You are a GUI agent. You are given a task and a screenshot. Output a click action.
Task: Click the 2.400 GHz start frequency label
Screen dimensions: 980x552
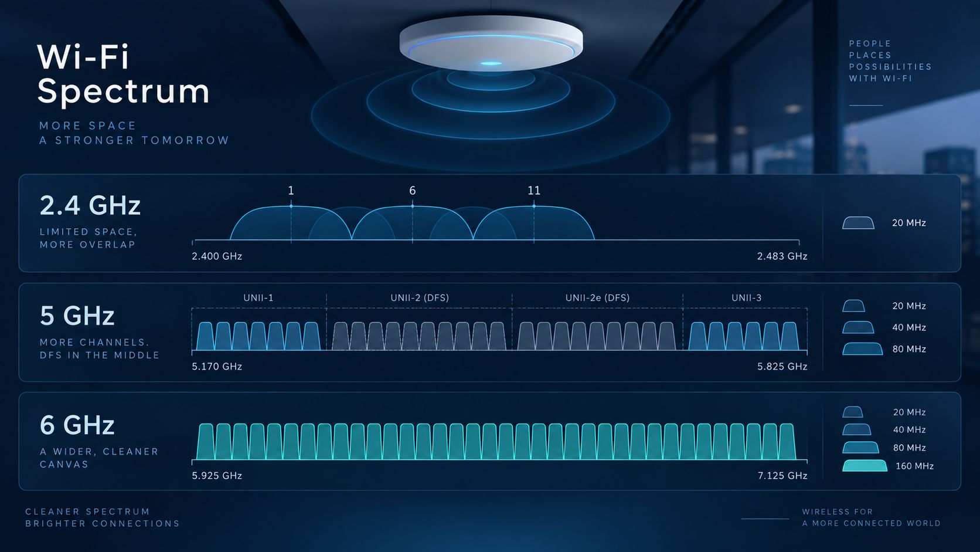point(217,256)
